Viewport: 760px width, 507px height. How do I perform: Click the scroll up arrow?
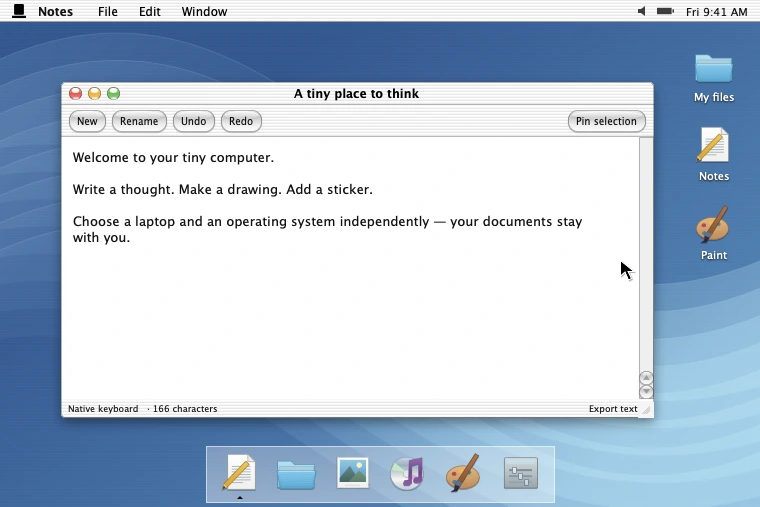pos(646,377)
